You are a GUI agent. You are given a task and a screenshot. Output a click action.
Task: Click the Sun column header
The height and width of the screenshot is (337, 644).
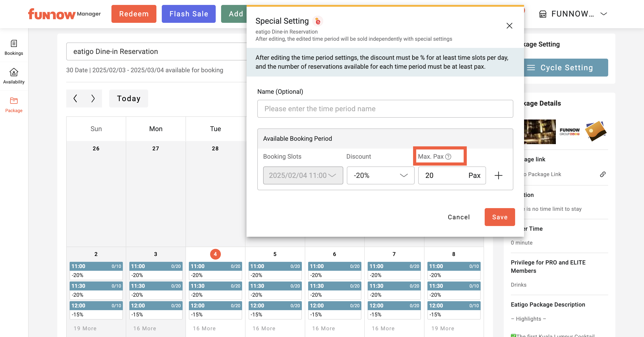coord(96,129)
